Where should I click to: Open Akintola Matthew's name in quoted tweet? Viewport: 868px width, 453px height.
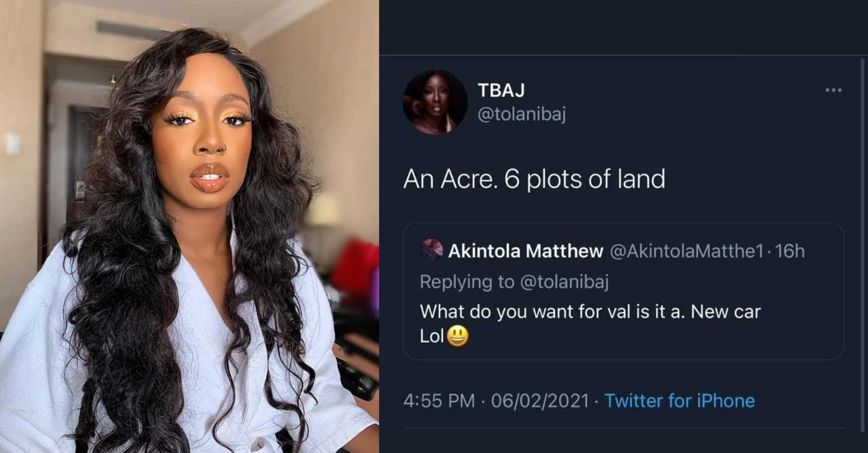pos(525,251)
